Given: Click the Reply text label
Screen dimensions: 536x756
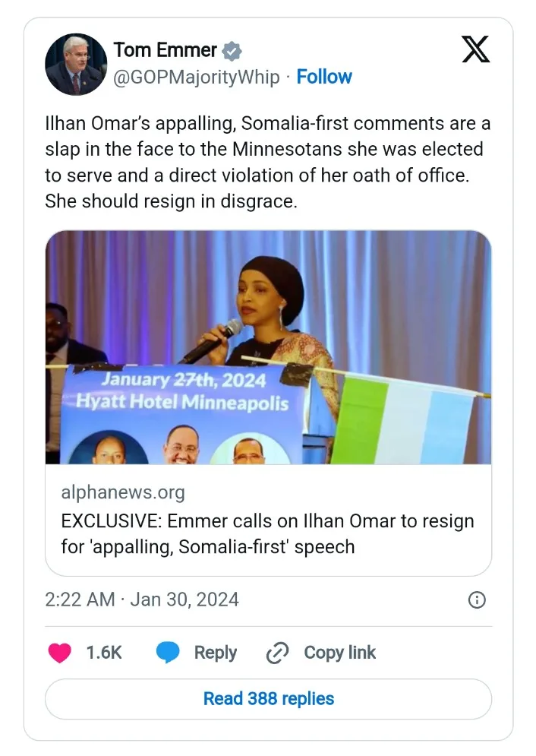Looking at the screenshot, I should (x=216, y=653).
